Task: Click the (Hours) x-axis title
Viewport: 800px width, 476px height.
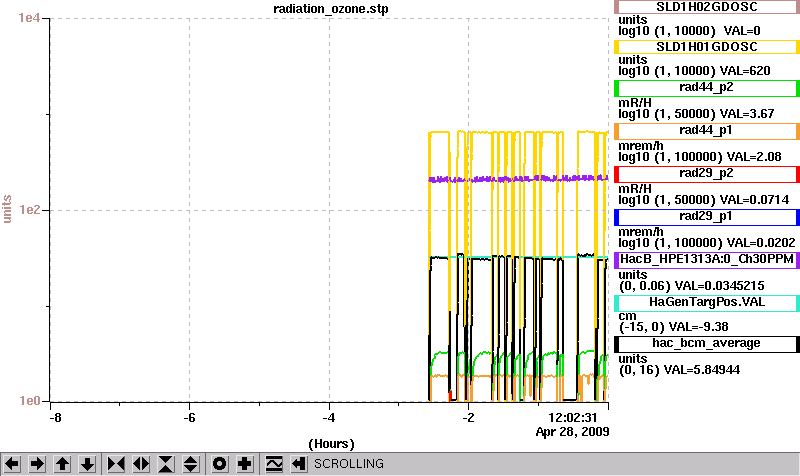Action: point(331,444)
